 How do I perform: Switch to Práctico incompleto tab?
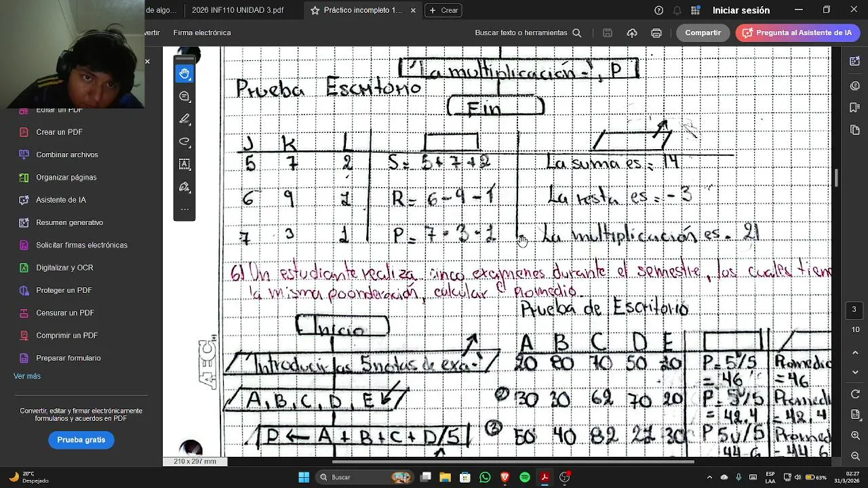(363, 10)
